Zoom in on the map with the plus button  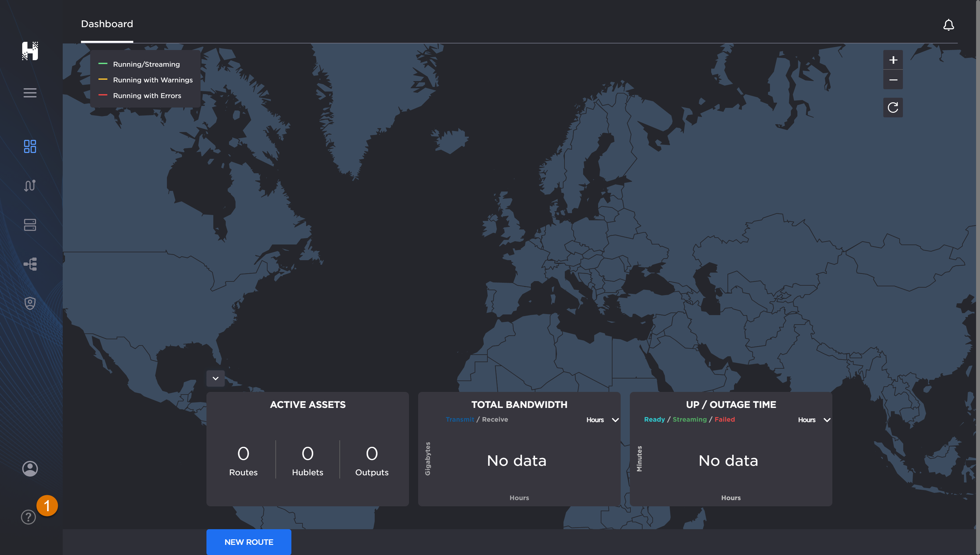(x=893, y=59)
